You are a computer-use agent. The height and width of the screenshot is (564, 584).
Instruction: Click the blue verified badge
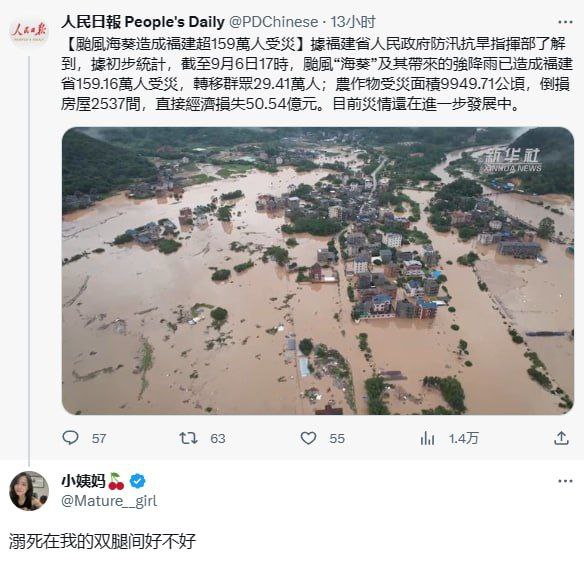(137, 481)
